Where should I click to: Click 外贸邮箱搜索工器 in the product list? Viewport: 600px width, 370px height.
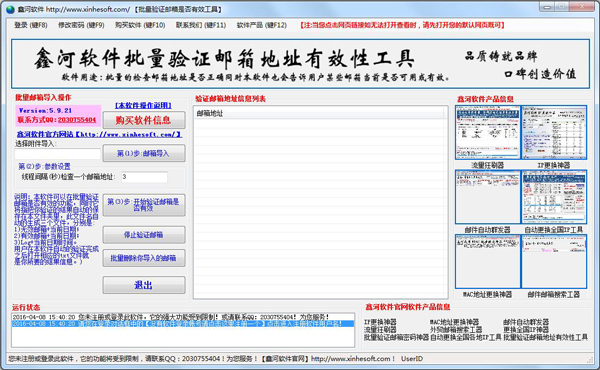click(456, 329)
